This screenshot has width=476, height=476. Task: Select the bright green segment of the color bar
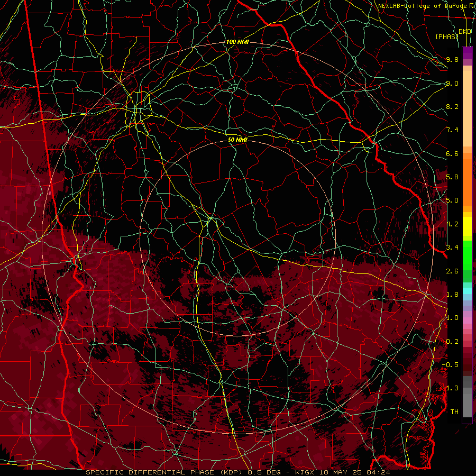pyautogui.click(x=467, y=255)
